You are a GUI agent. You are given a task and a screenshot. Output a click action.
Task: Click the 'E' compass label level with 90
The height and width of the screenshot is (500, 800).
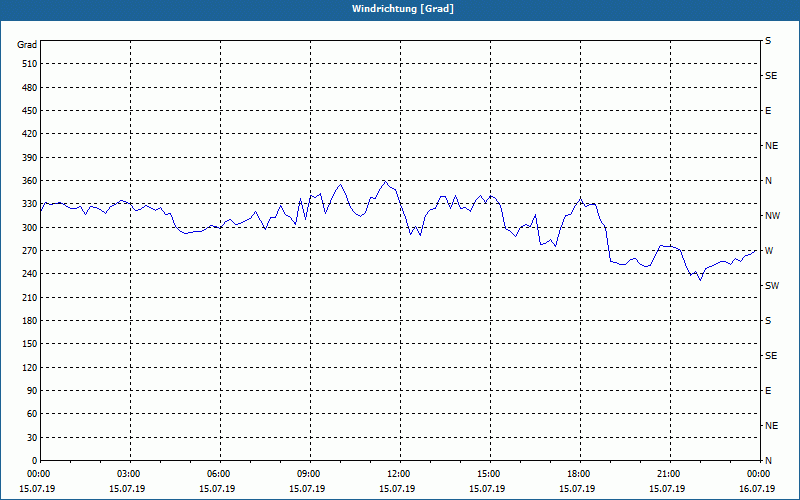[x=768, y=391]
